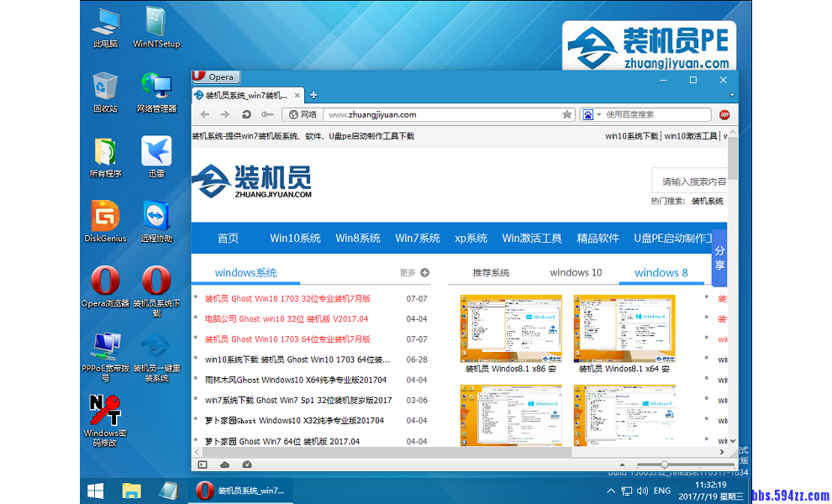Switch to the windows 10 tab
Image resolution: width=832 pixels, height=504 pixels.
[x=576, y=272]
